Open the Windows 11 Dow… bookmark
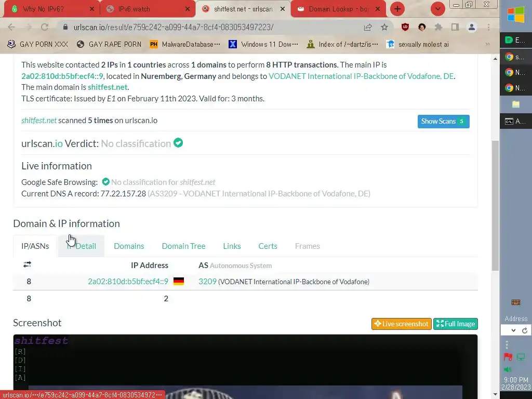 pyautogui.click(x=263, y=44)
